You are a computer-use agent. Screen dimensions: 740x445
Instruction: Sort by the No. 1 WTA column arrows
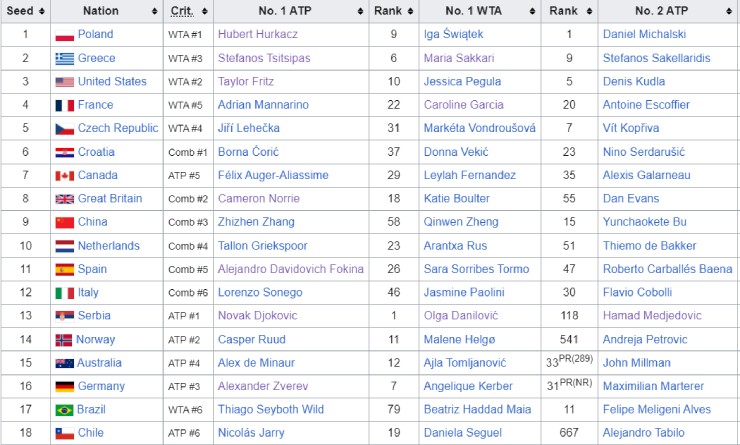[x=532, y=11]
